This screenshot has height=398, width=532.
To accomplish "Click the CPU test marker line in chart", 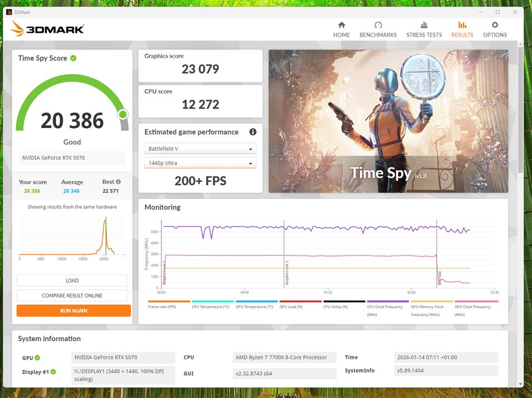I will click(437, 254).
